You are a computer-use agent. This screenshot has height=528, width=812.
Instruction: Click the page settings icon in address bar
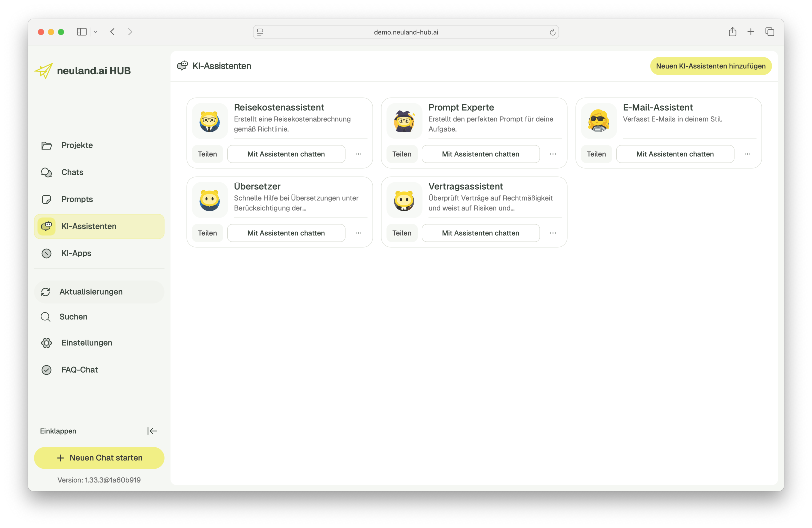pyautogui.click(x=260, y=32)
